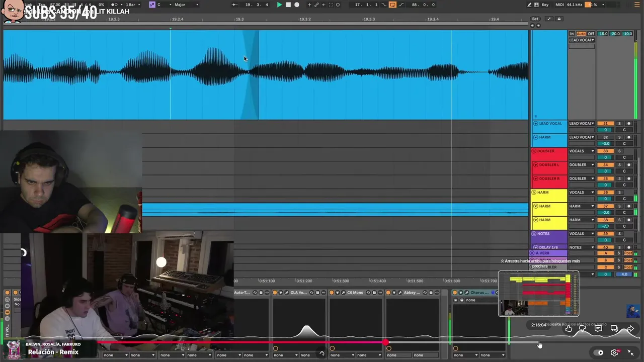
Task: Open the NOTES routing dropdown on DELAY 1/8
Action: click(x=582, y=247)
